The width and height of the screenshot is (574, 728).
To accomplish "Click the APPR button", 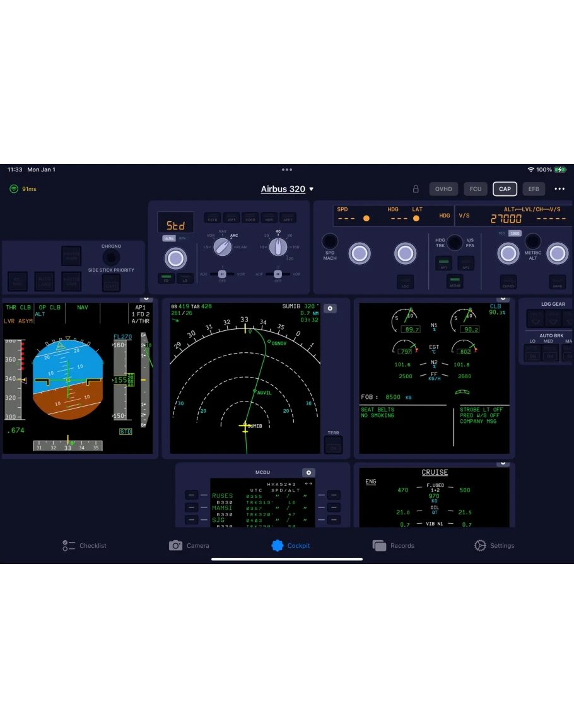I will point(557,281).
